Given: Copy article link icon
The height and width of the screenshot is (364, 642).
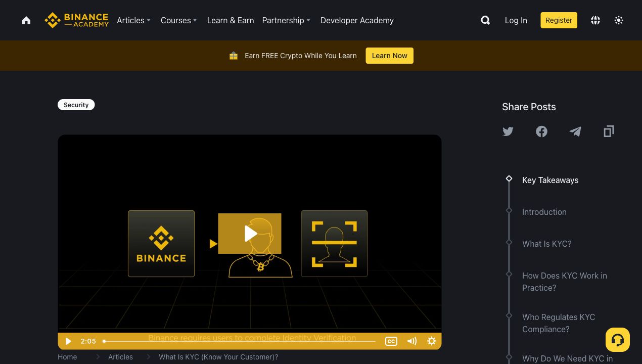Looking at the screenshot, I should point(609,131).
